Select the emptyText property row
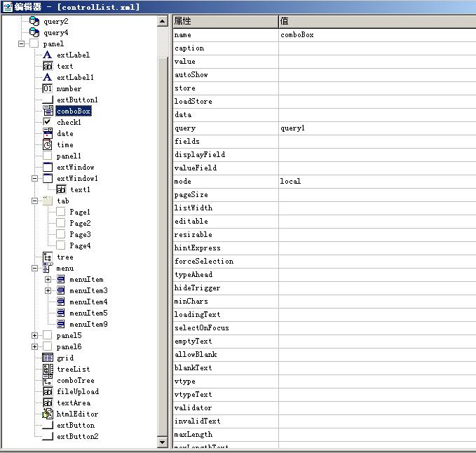 pyautogui.click(x=325, y=342)
